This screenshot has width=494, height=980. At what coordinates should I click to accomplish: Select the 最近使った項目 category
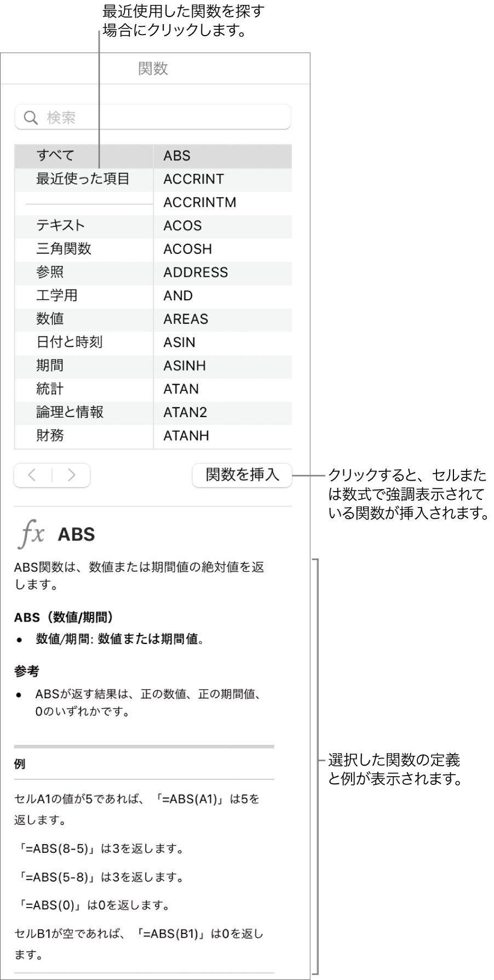(84, 179)
